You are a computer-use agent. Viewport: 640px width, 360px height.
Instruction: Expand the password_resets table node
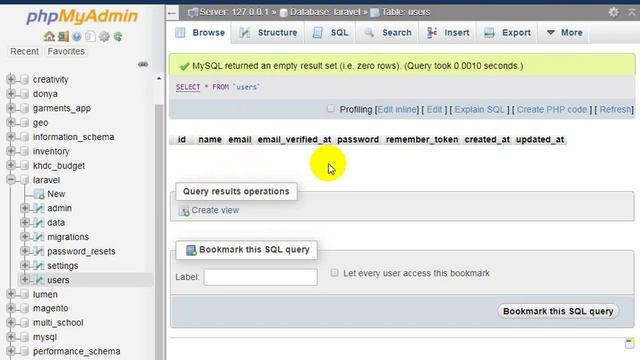tap(24, 251)
